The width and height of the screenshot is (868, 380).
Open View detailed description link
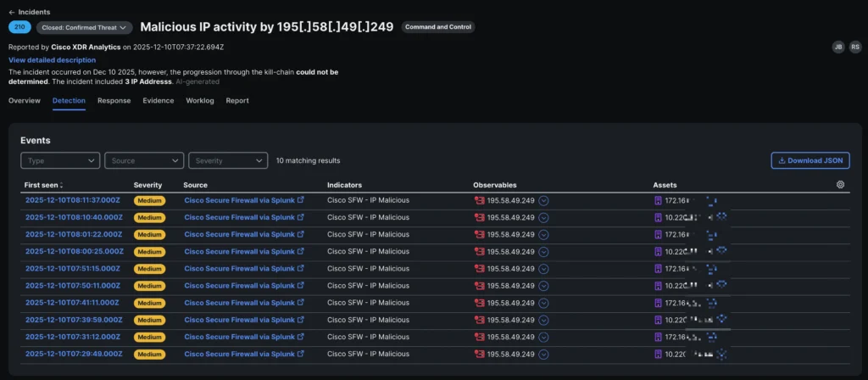(x=52, y=60)
